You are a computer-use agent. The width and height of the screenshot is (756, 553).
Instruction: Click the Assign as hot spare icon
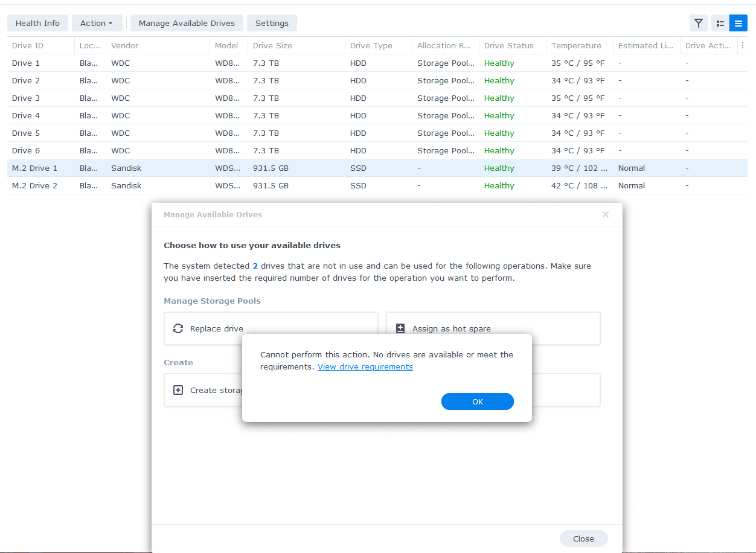400,328
